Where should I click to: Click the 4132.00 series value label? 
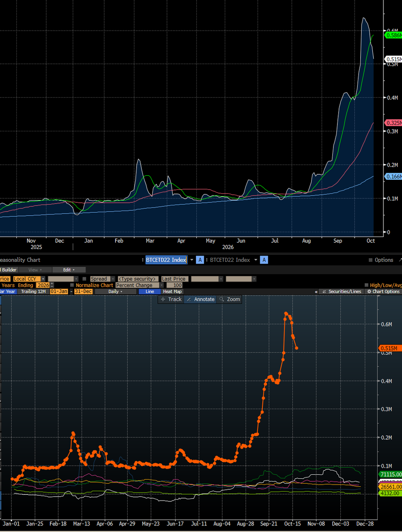[390, 493]
